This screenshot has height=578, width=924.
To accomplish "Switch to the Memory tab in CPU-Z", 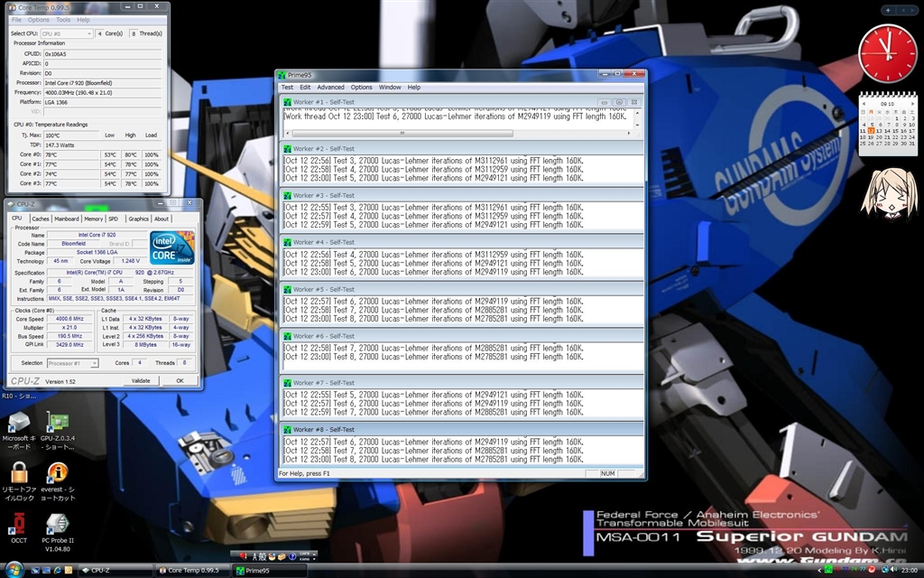I will (x=93, y=219).
